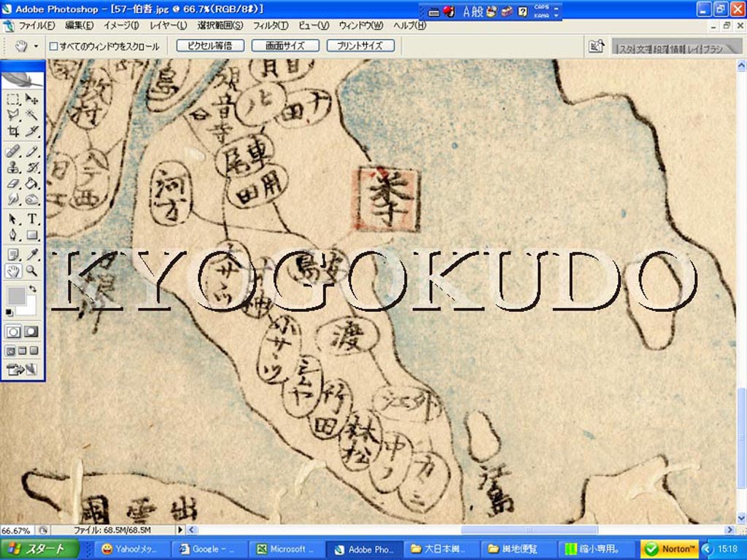Select the Hand tool in toolbox
747x560 pixels.
[x=13, y=271]
